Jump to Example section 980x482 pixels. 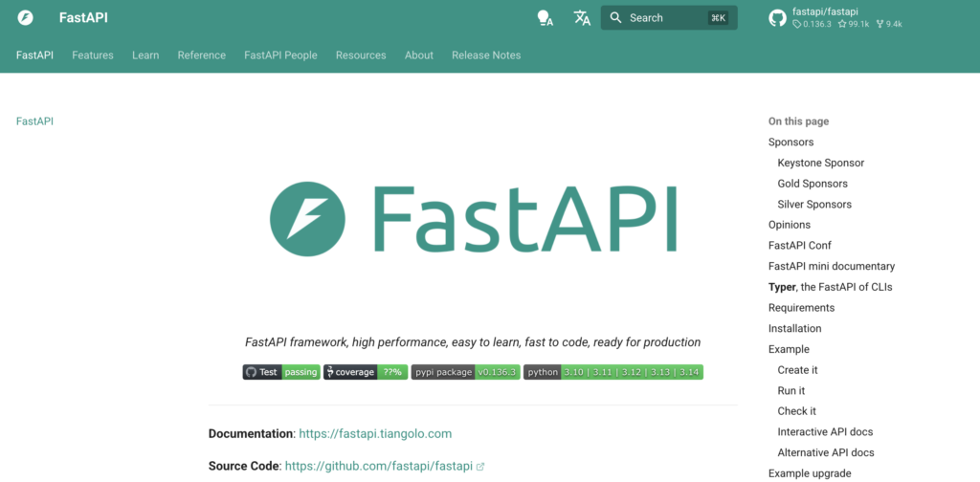[789, 349]
